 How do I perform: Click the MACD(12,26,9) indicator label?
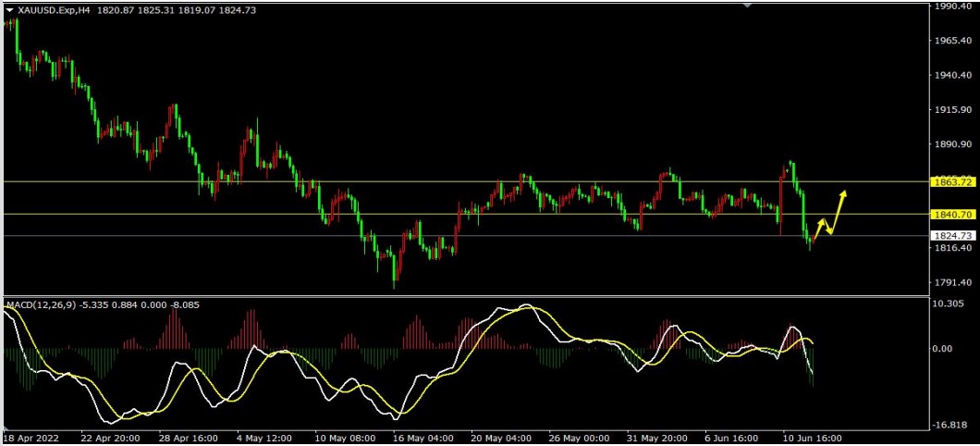click(x=42, y=305)
